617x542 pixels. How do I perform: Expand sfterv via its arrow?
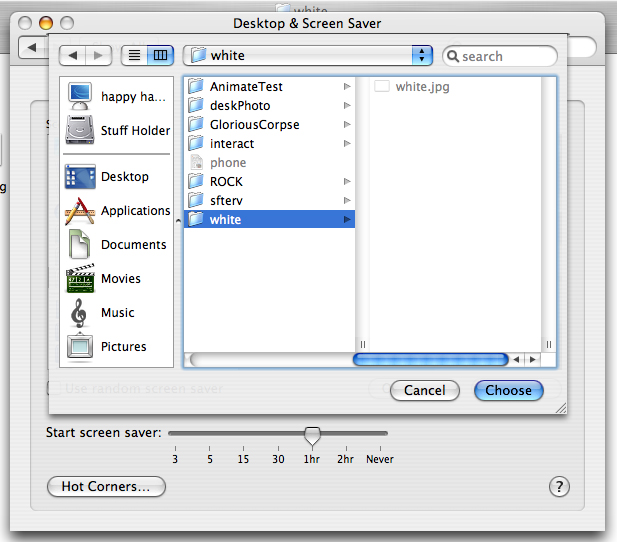tap(347, 200)
